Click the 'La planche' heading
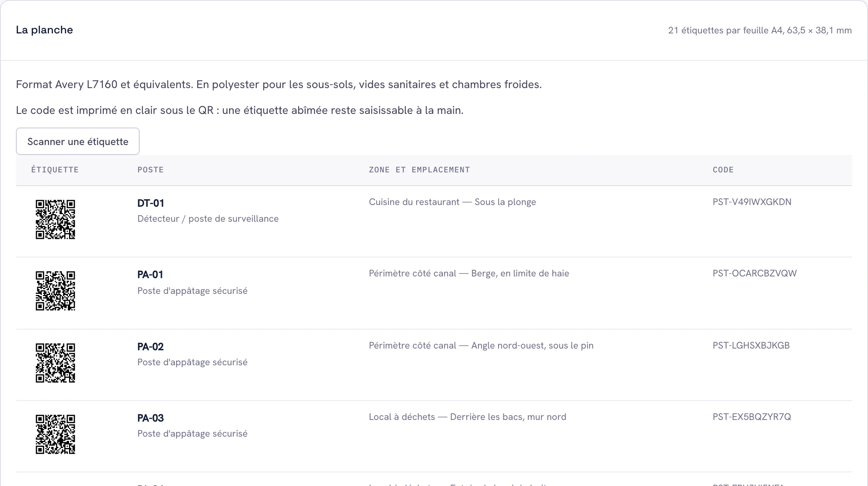The image size is (868, 486). tap(44, 30)
